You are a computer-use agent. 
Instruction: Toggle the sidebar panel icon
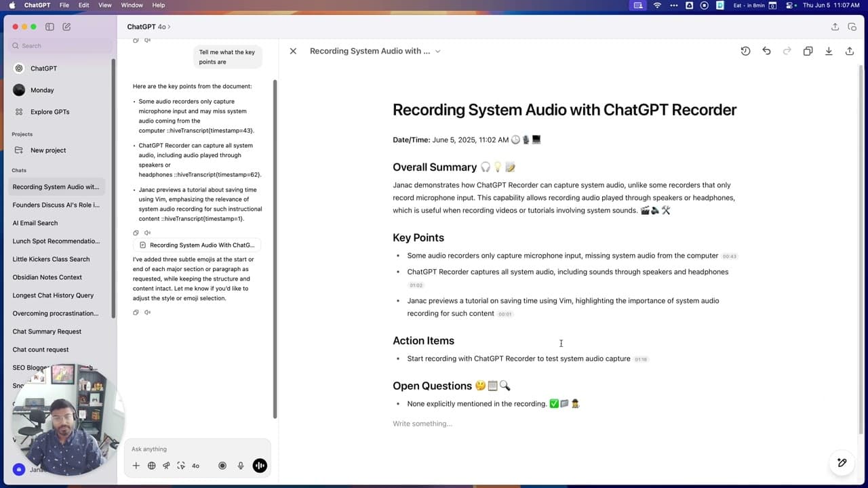click(50, 27)
